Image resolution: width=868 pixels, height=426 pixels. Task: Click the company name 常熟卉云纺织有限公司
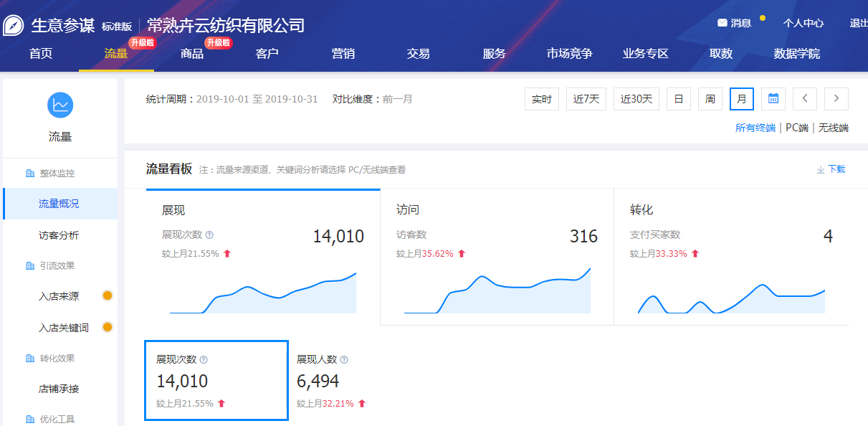[226, 26]
